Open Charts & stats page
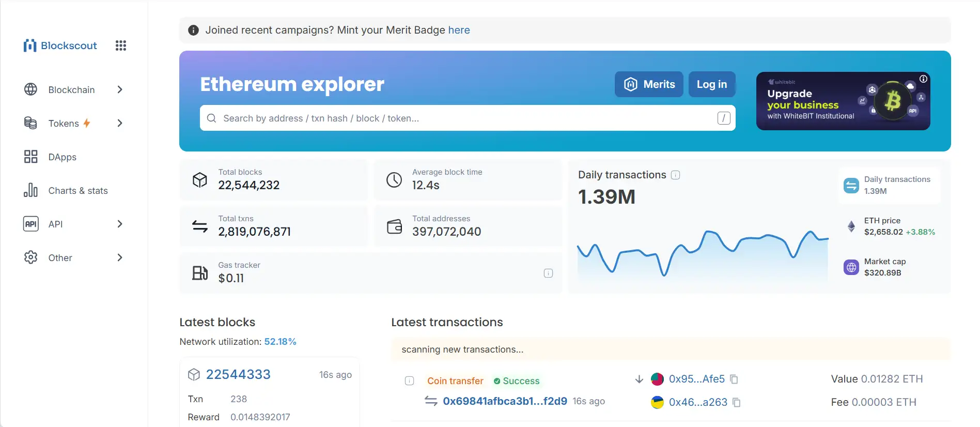 coord(77,190)
